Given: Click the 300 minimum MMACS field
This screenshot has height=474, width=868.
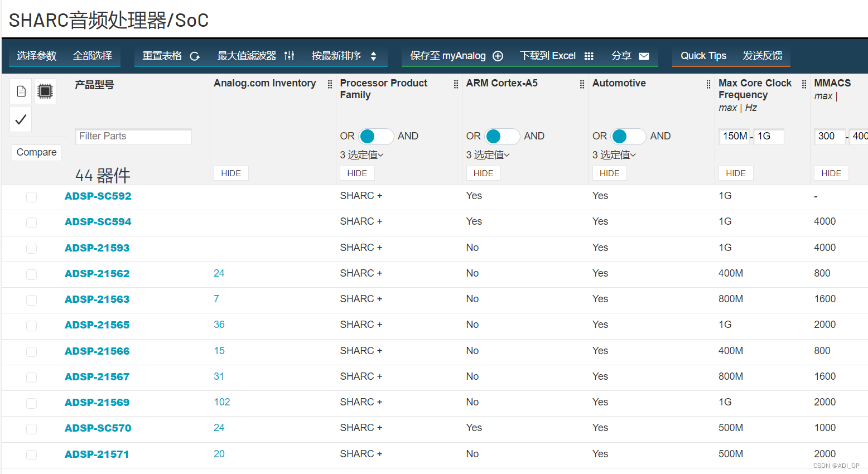Looking at the screenshot, I should click(x=830, y=137).
